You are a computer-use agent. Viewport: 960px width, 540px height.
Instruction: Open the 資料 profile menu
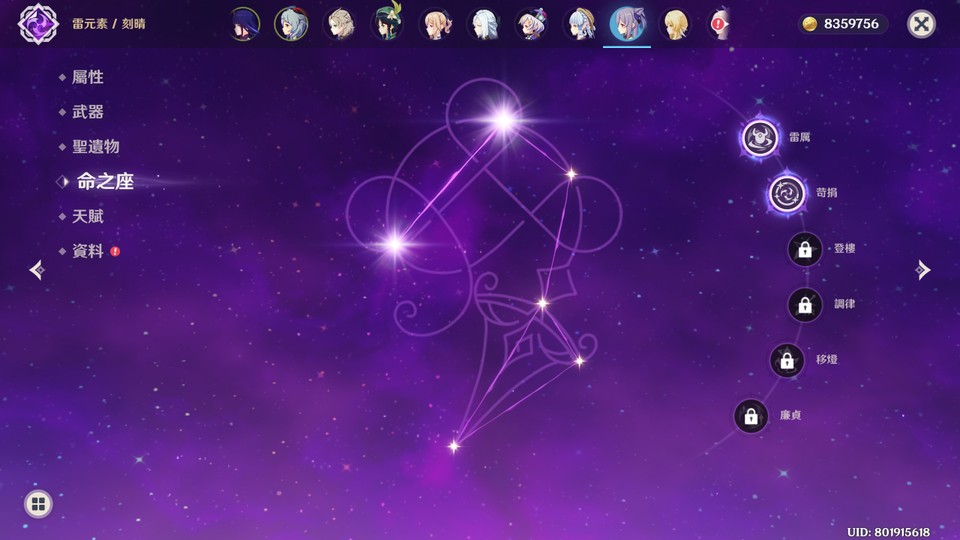tap(88, 251)
